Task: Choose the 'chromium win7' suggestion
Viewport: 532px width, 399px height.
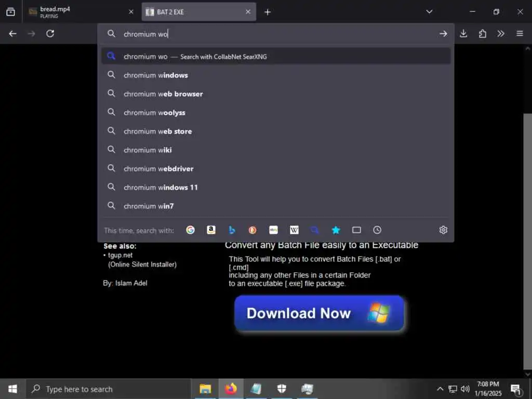Action: (276, 206)
